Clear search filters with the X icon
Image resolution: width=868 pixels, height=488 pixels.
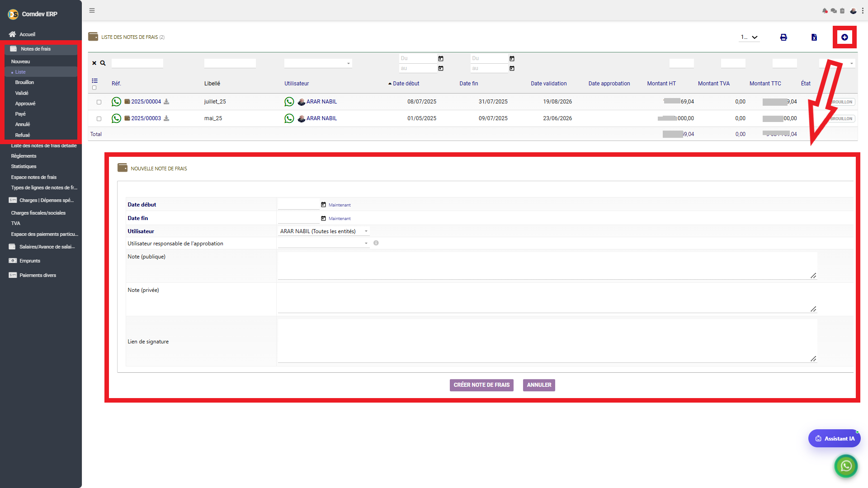click(94, 63)
